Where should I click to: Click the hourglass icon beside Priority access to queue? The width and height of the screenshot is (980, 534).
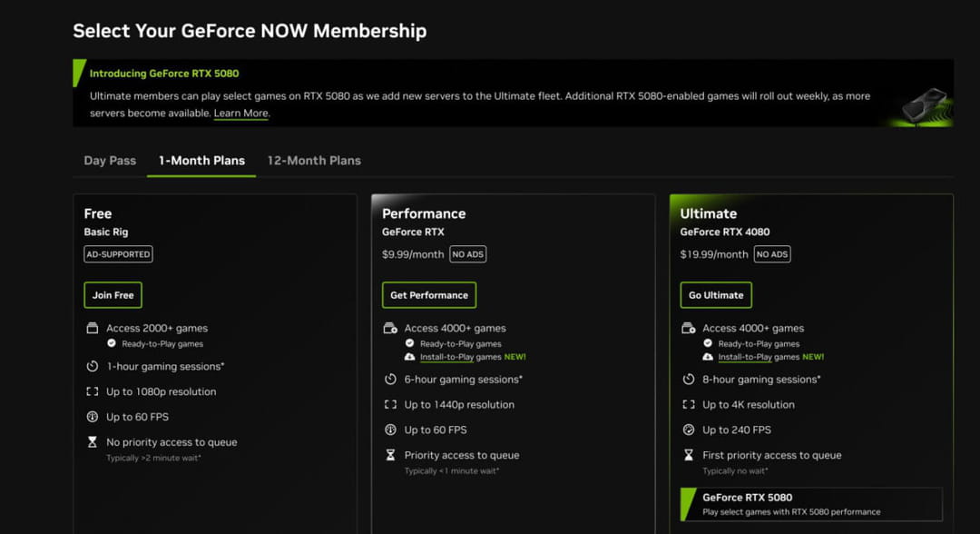click(x=390, y=455)
